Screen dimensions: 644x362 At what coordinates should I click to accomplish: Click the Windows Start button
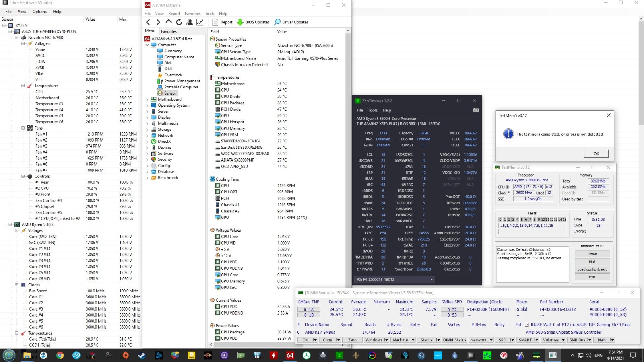coord(9,355)
